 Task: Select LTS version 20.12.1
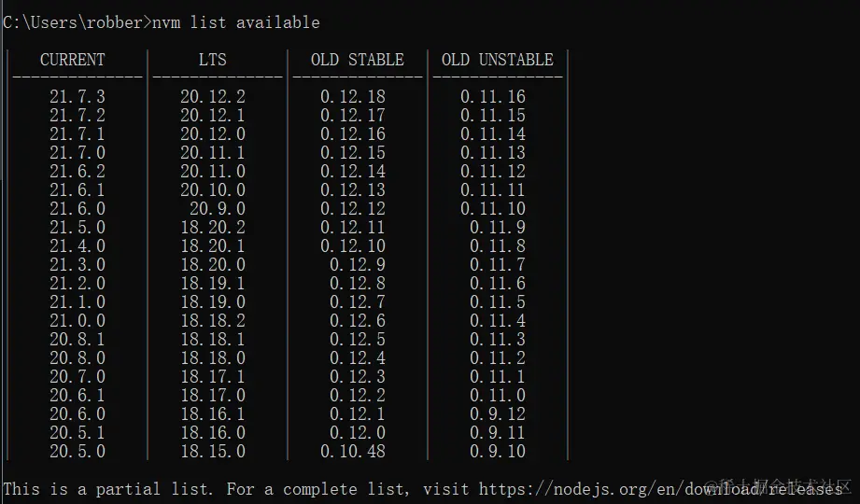(x=213, y=116)
